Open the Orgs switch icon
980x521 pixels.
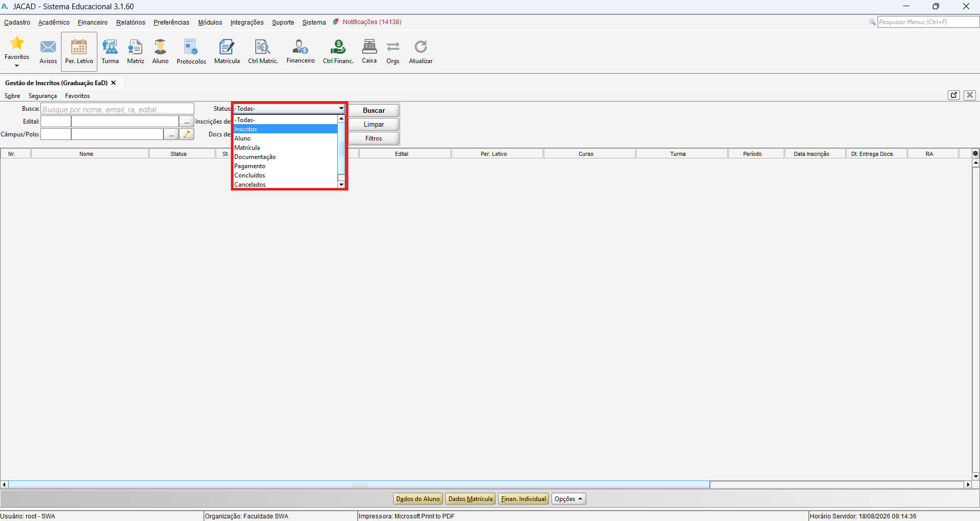coord(393,47)
